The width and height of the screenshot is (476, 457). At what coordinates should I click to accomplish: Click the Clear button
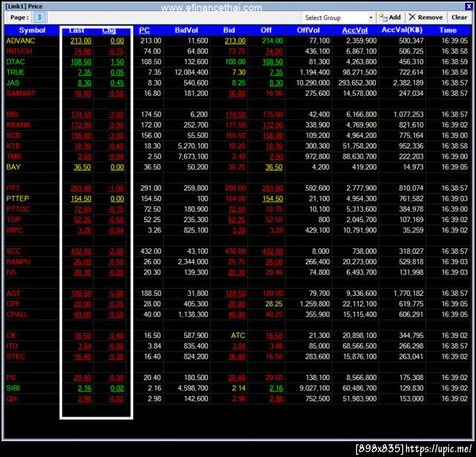coord(459,17)
